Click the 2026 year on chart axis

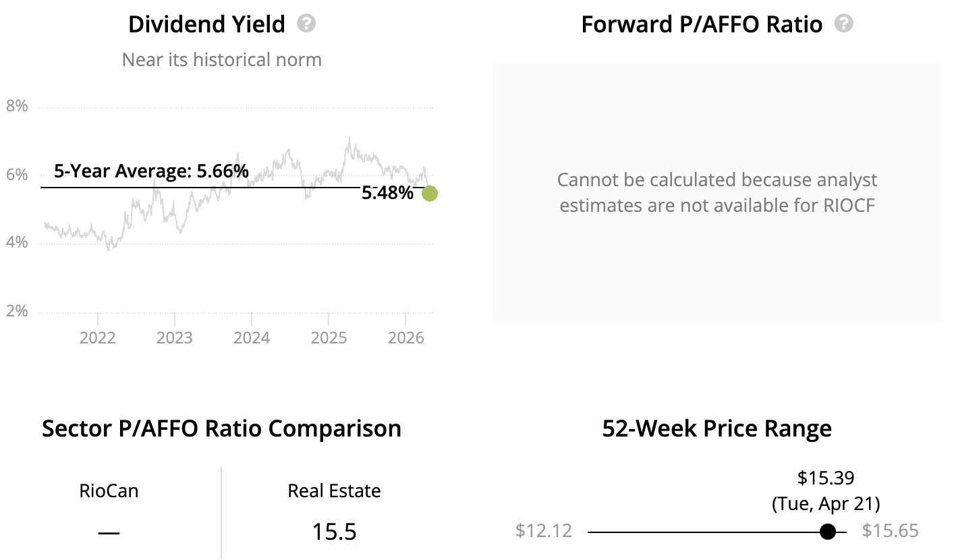click(x=405, y=337)
